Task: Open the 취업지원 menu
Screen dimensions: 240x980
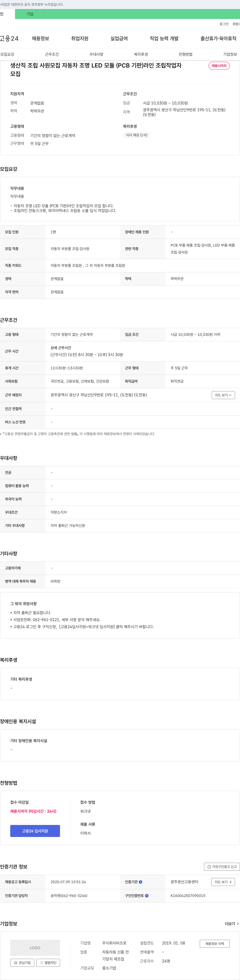Action: coord(79,39)
